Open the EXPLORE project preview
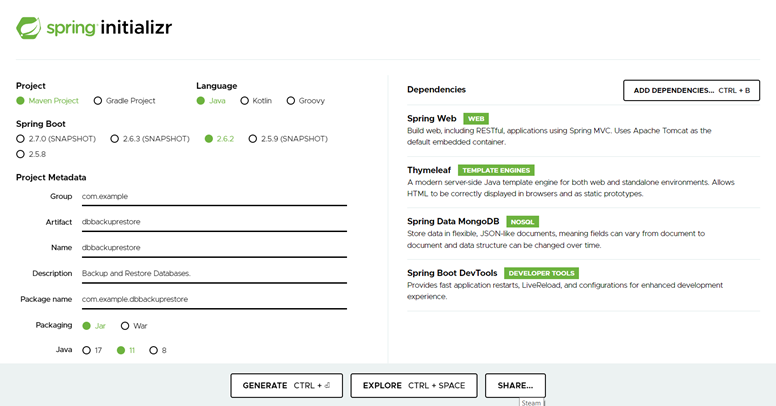Screen dimensions: 776x406 coord(414,386)
